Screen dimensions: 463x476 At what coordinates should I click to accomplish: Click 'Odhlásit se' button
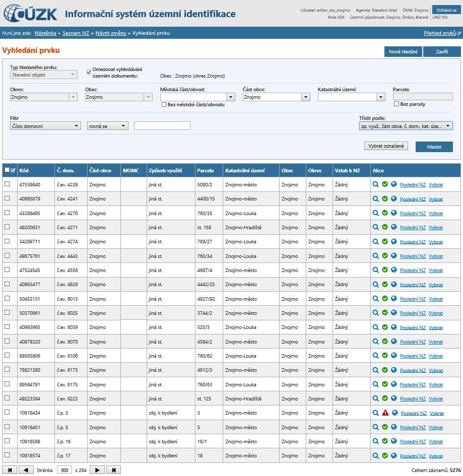[446, 10]
